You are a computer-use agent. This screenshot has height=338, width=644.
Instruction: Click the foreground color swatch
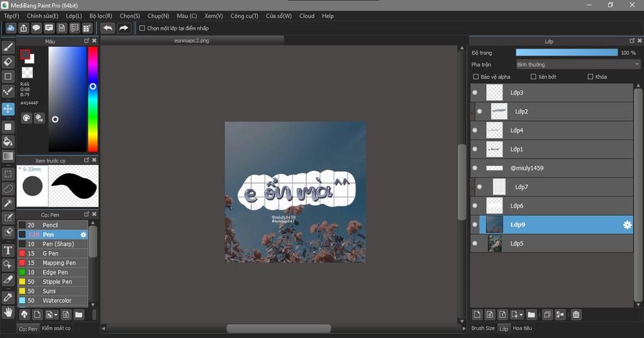tap(25, 54)
